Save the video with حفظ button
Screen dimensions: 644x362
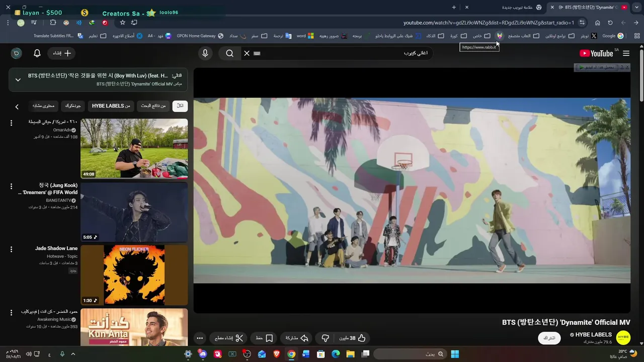(264, 338)
